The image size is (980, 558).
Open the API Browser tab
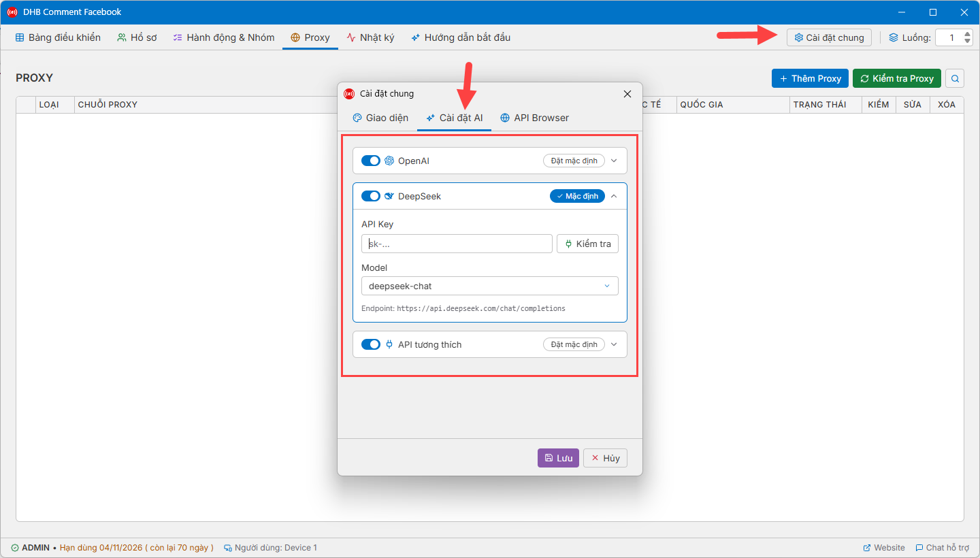click(x=534, y=118)
